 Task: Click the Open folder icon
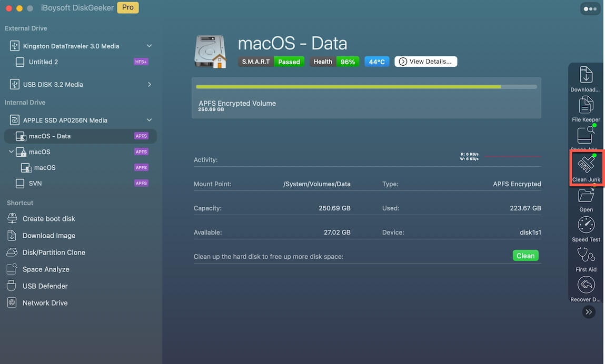[x=586, y=197]
